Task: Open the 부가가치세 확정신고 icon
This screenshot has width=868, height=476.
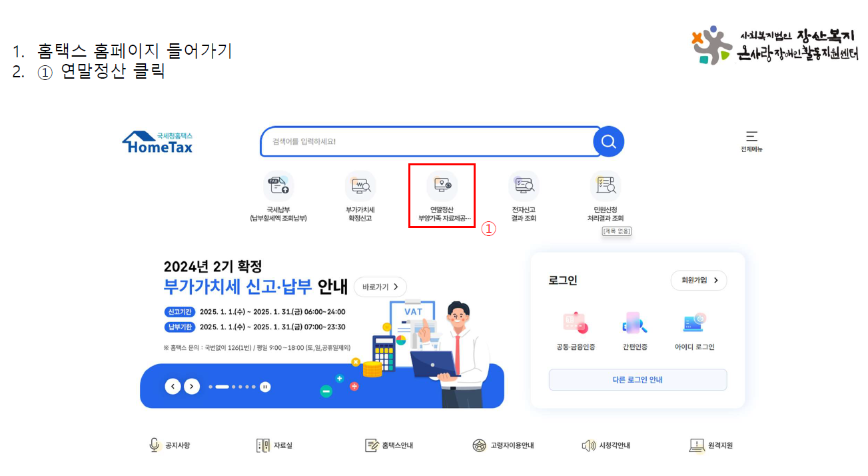Action: click(x=360, y=186)
